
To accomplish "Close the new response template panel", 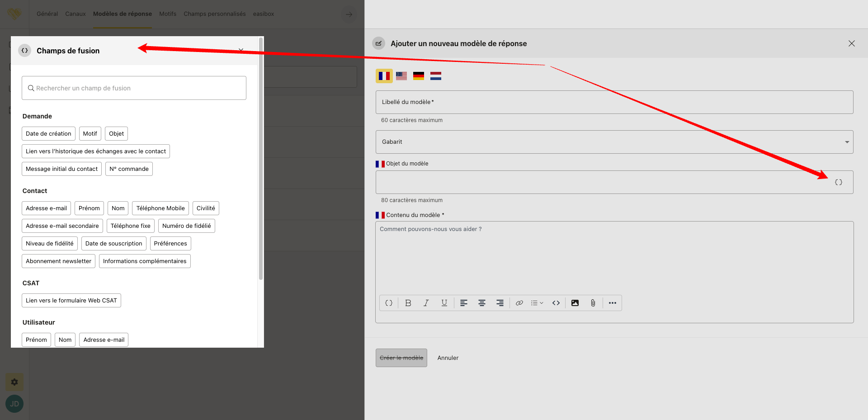I will coord(852,43).
